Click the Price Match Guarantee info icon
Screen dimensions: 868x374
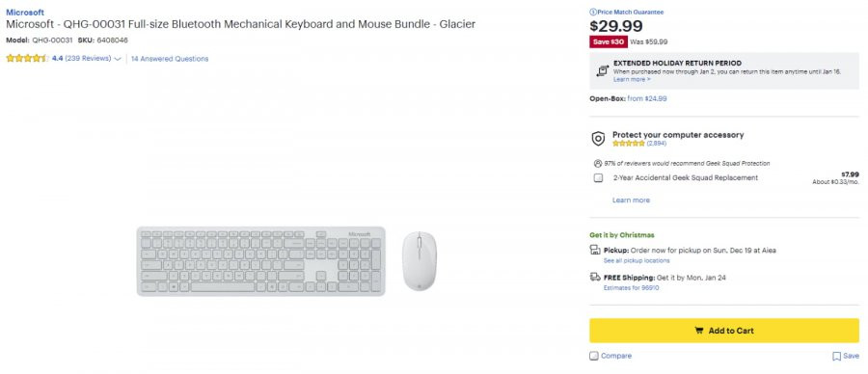click(593, 13)
